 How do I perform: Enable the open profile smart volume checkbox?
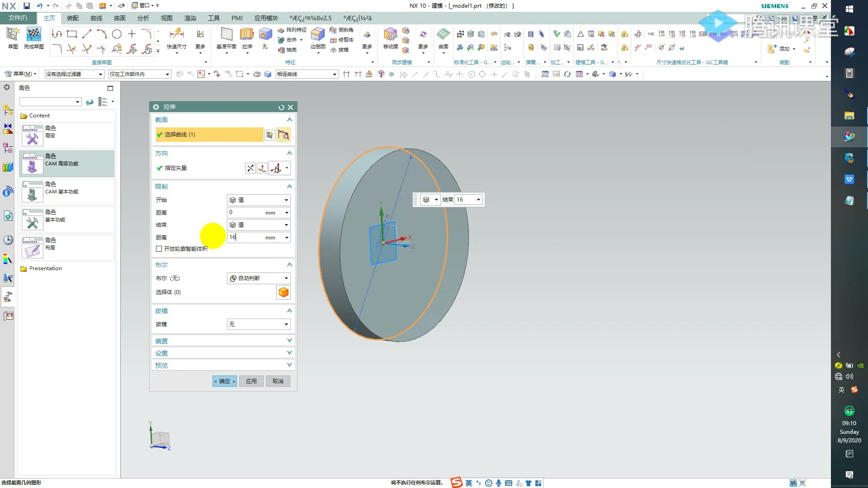pyautogui.click(x=159, y=249)
